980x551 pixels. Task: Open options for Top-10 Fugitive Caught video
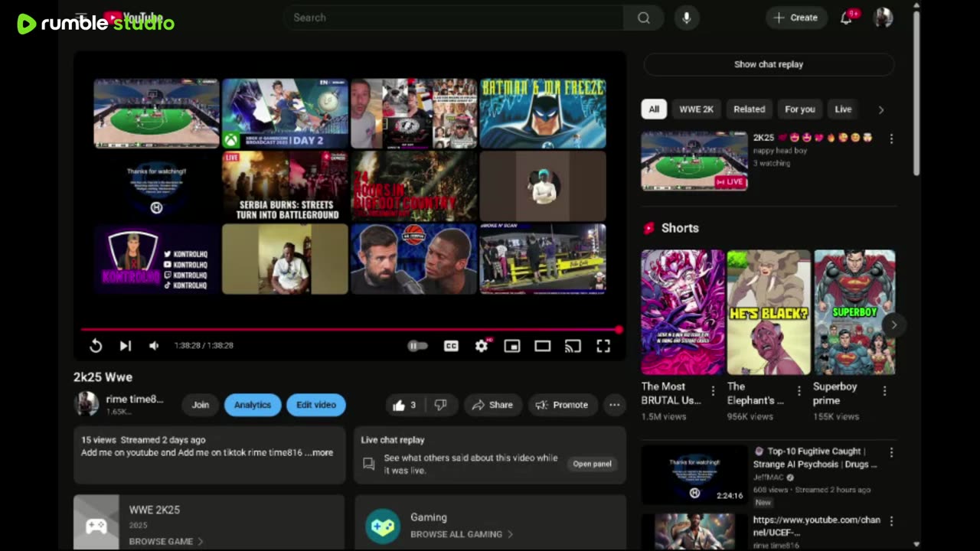tap(891, 452)
